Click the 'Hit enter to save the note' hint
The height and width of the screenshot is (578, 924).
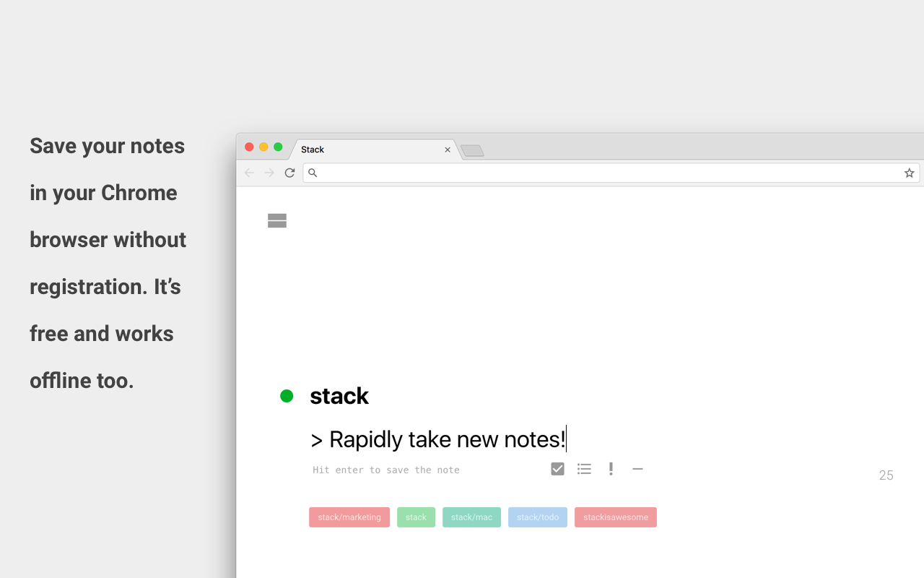point(386,470)
